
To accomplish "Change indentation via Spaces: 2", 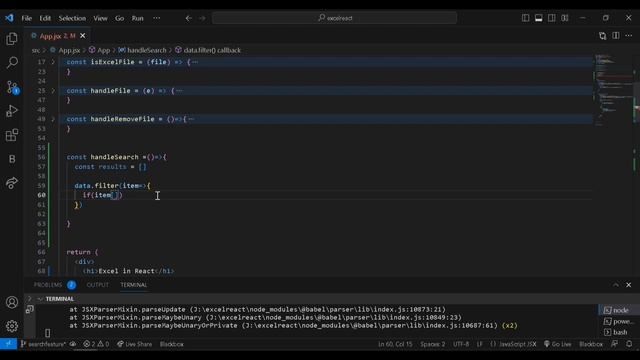I will pyautogui.click(x=433, y=344).
